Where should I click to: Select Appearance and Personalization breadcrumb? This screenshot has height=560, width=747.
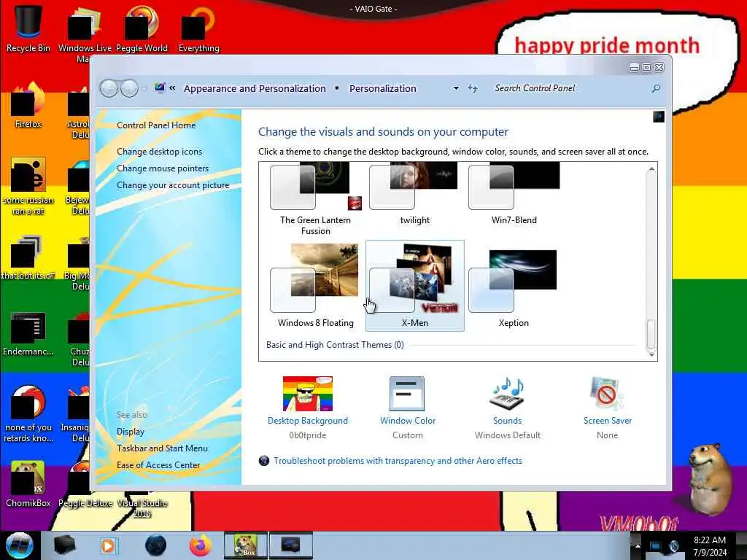click(255, 88)
